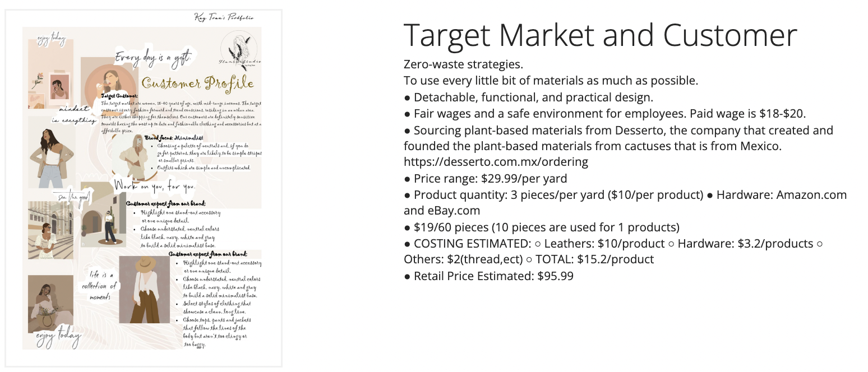Click the "Customer Profile" gold title text
The image size is (868, 372).
(x=197, y=83)
